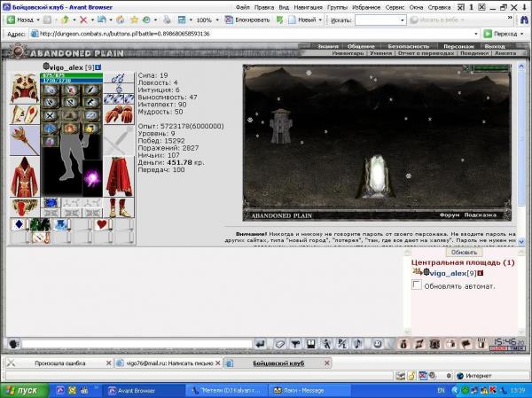Click the money bag icon in bottom panel
The height and width of the screenshot is (398, 532).
[x=403, y=344]
